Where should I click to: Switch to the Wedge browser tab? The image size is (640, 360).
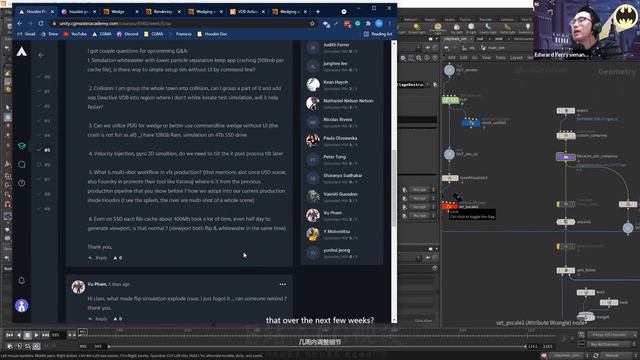coord(120,12)
